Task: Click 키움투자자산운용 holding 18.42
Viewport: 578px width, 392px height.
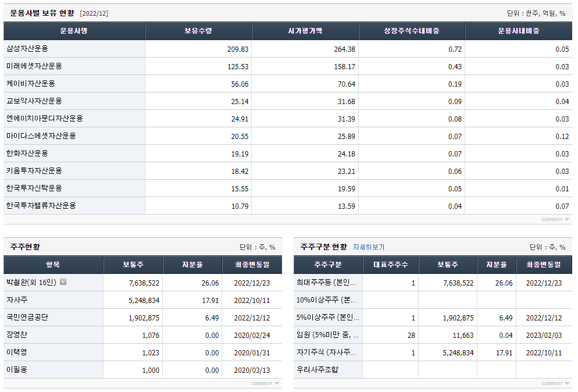Action: pos(240,172)
